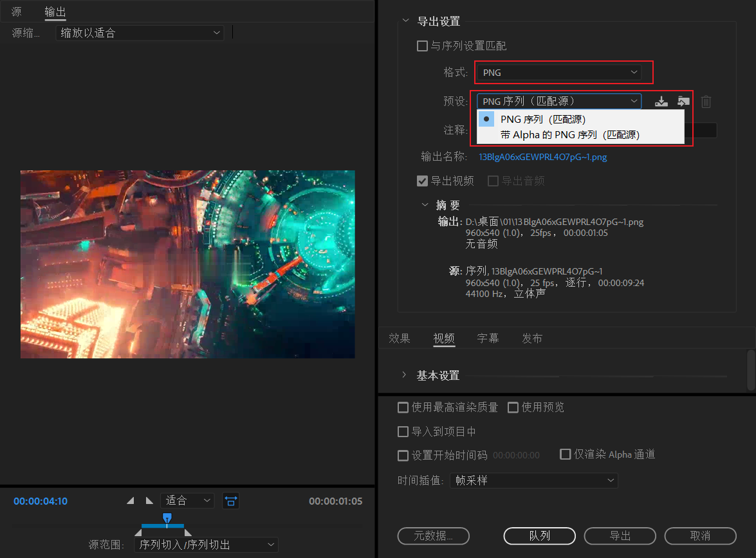Image resolution: width=756 pixels, height=558 pixels.
Task: Switch to the 源 source tab
Action: (16, 12)
